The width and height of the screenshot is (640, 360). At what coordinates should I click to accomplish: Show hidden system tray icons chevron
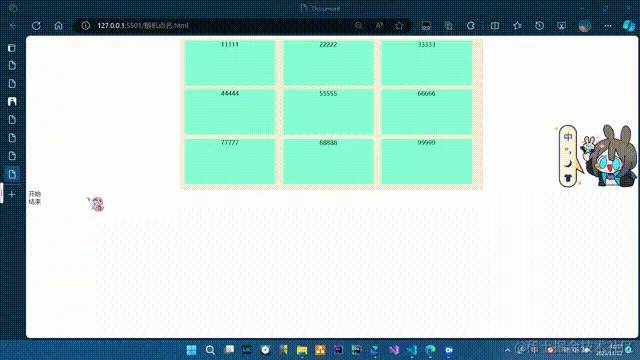507,350
